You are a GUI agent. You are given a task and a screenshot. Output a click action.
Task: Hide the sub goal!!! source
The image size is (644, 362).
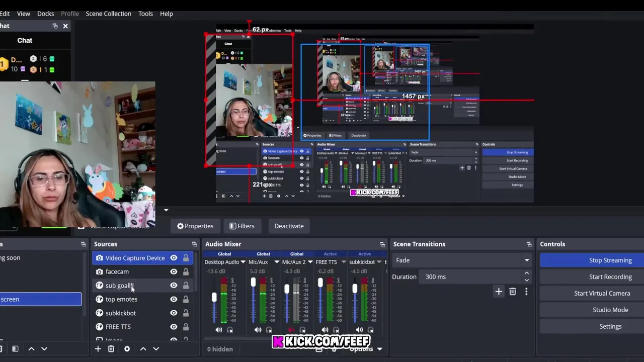174,286
